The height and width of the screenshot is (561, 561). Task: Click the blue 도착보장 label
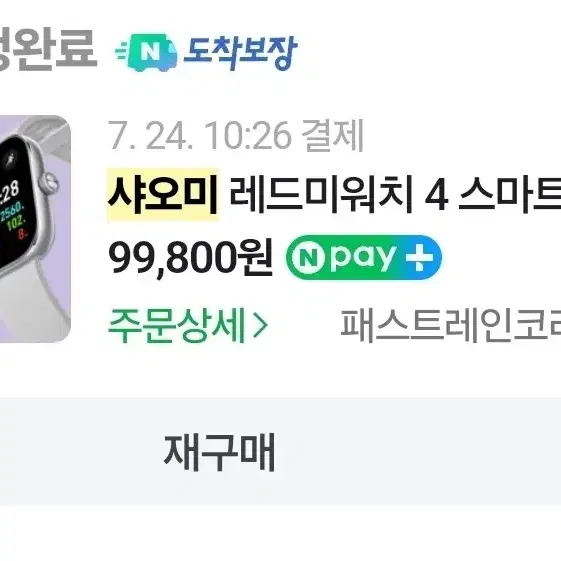click(240, 53)
